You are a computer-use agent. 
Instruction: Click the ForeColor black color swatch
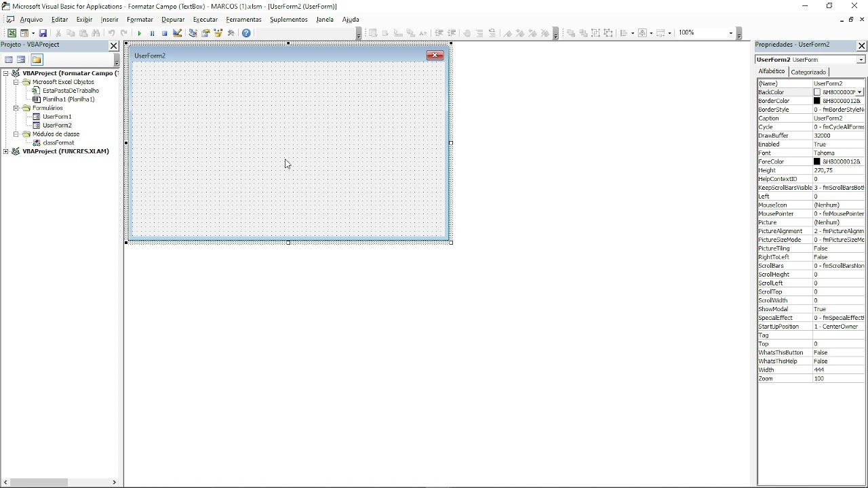[x=817, y=162]
